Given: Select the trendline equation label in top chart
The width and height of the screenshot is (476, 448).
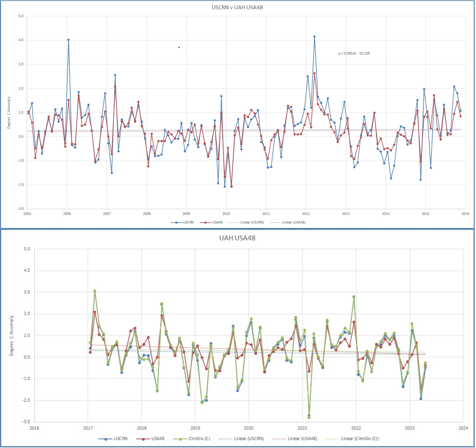Looking at the screenshot, I should 354,53.
